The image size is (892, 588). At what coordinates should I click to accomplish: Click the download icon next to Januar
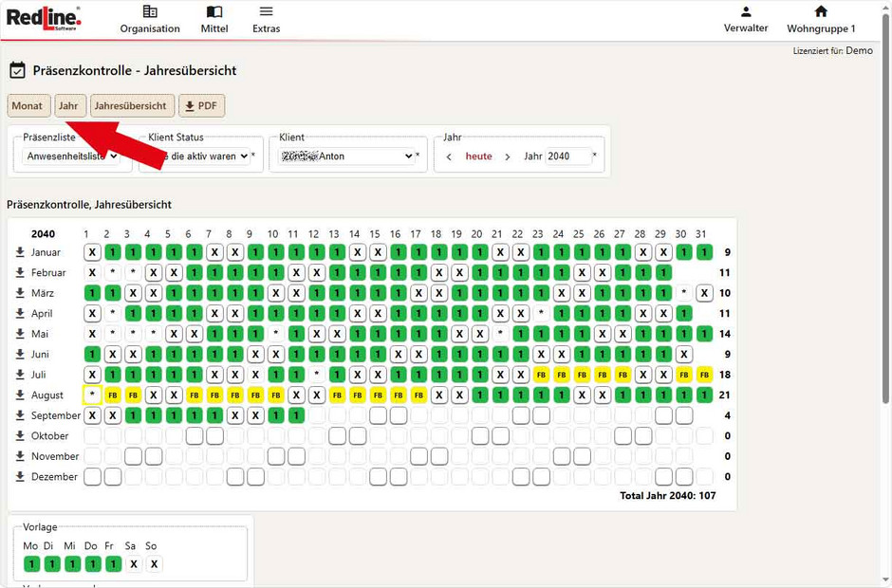pos(20,252)
